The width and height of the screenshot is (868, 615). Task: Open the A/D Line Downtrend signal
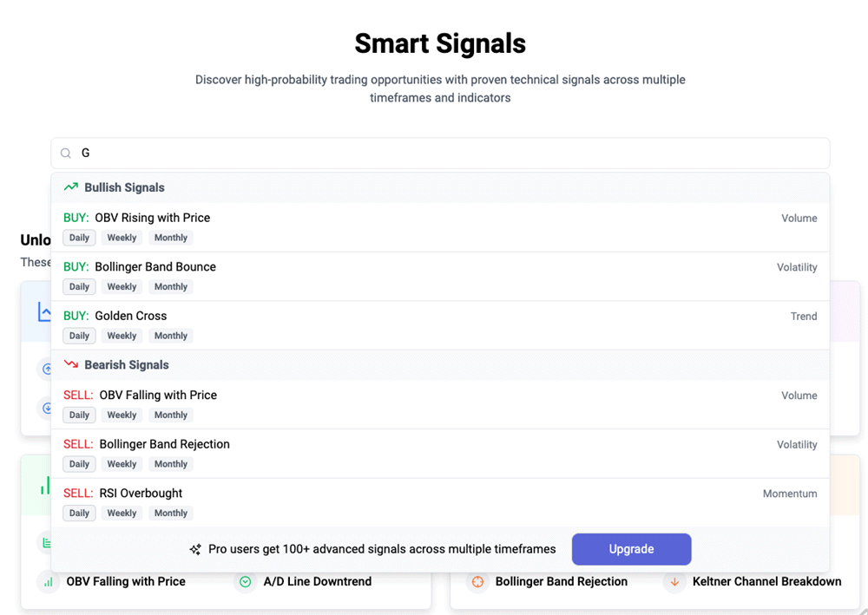[318, 582]
